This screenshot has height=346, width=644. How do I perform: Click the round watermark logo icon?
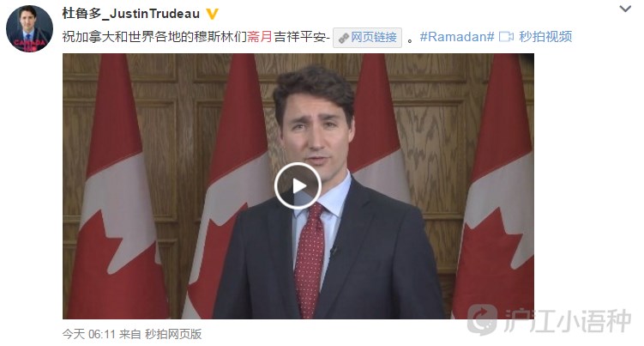(x=483, y=319)
